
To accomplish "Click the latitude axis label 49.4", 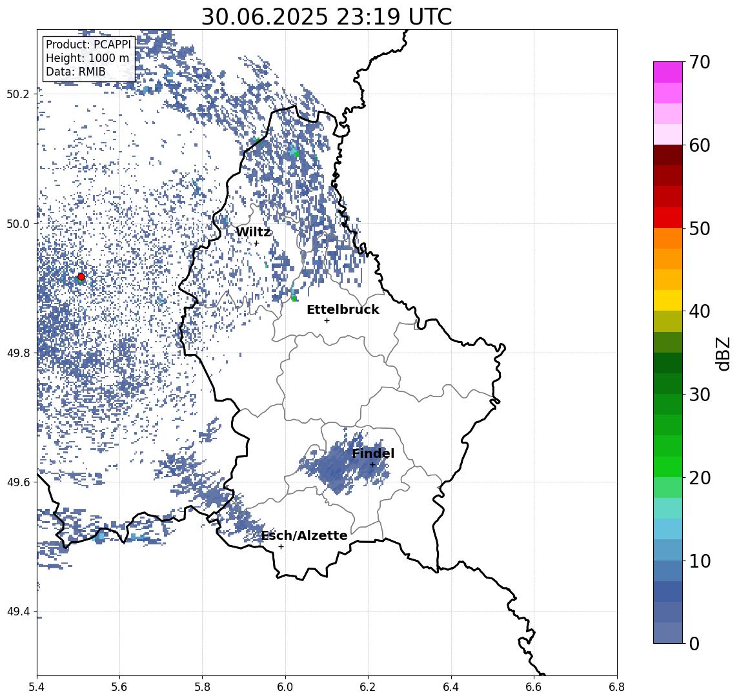I will pos(17,612).
